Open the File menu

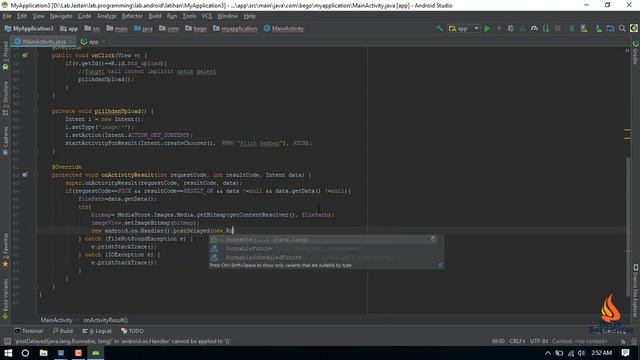click(7, 16)
